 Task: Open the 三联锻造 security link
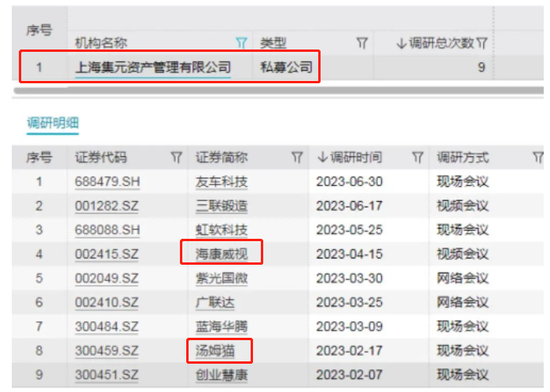tap(222, 206)
